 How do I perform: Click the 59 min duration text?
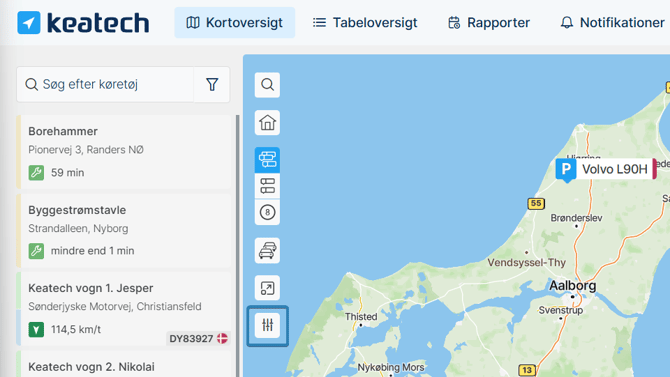68,173
